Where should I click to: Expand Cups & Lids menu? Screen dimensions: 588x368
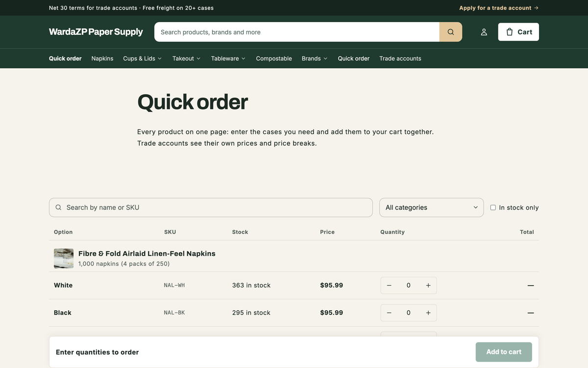[143, 58]
